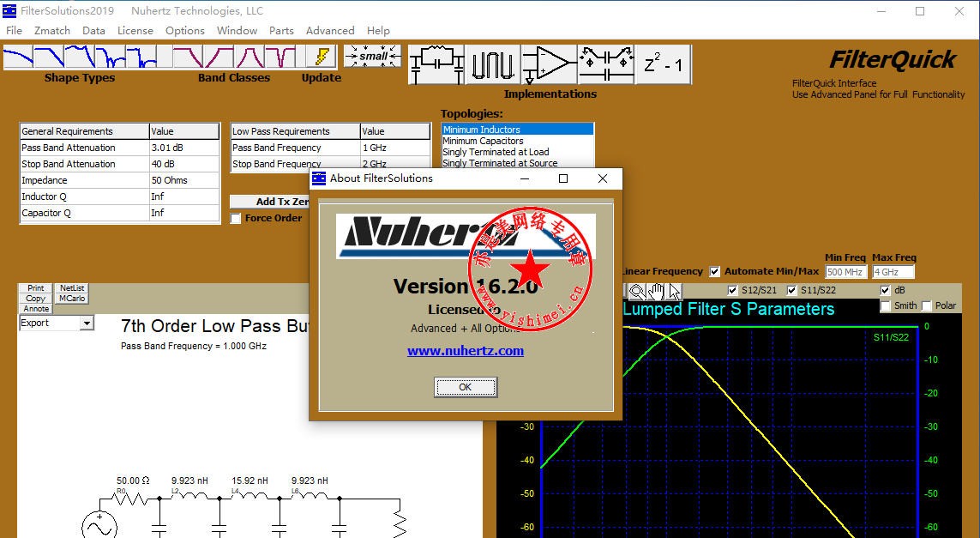
Task: Activate the arrow pointer tool on plot
Action: (x=674, y=291)
